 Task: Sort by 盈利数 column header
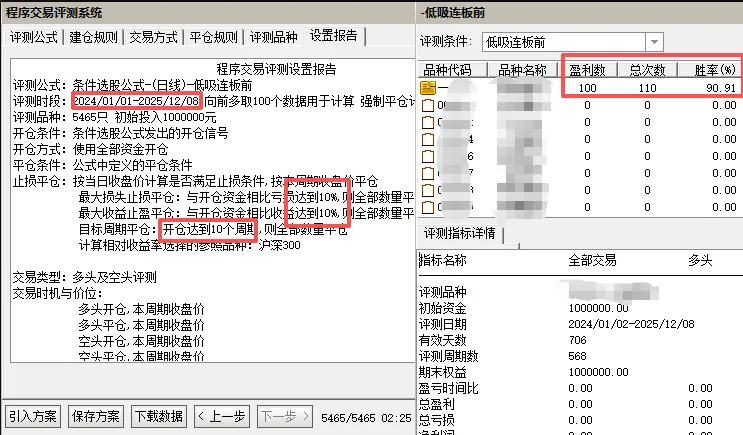(588, 71)
